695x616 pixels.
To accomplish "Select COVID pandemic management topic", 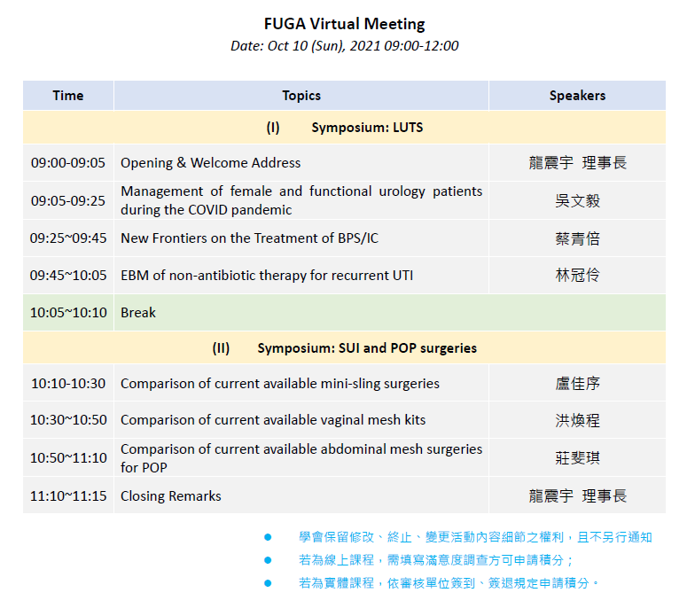I will tap(301, 201).
